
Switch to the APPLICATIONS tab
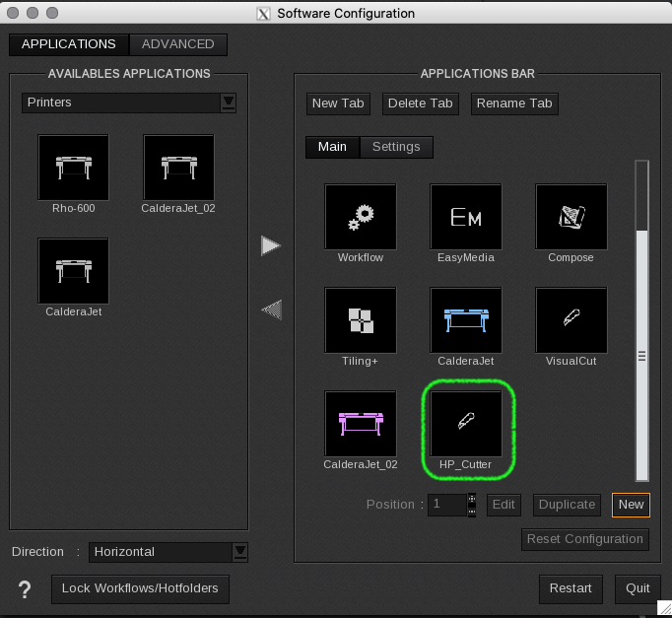click(69, 44)
